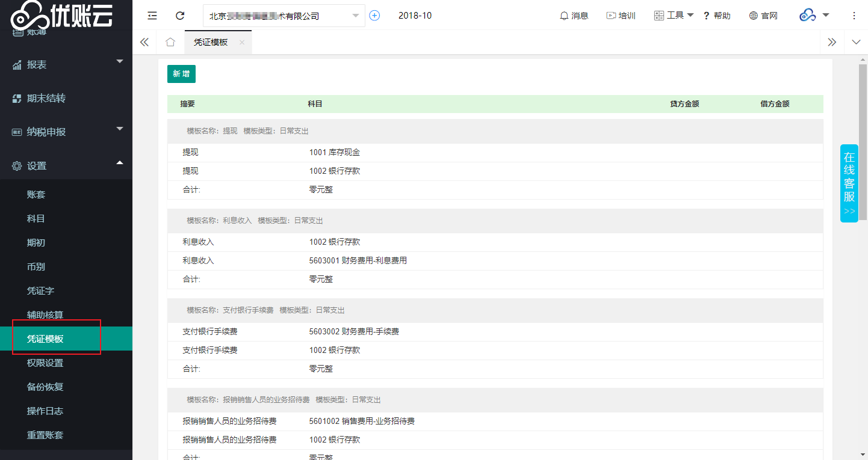Click the blue cloud user avatar icon
The width and height of the screenshot is (868, 460).
coord(807,16)
